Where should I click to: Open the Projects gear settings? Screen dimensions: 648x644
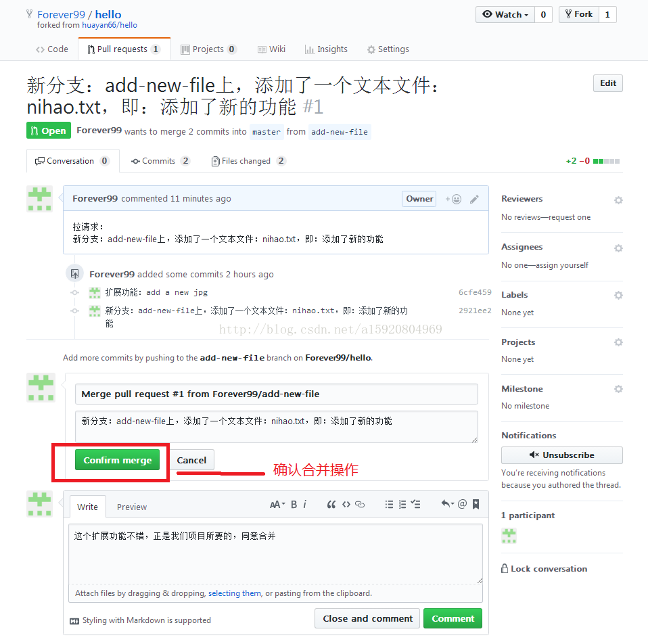tap(618, 342)
